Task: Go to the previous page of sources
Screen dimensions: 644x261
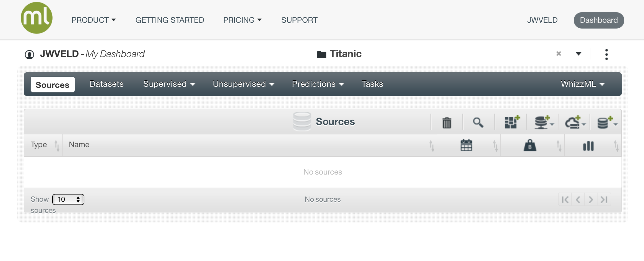Action: [x=578, y=199]
